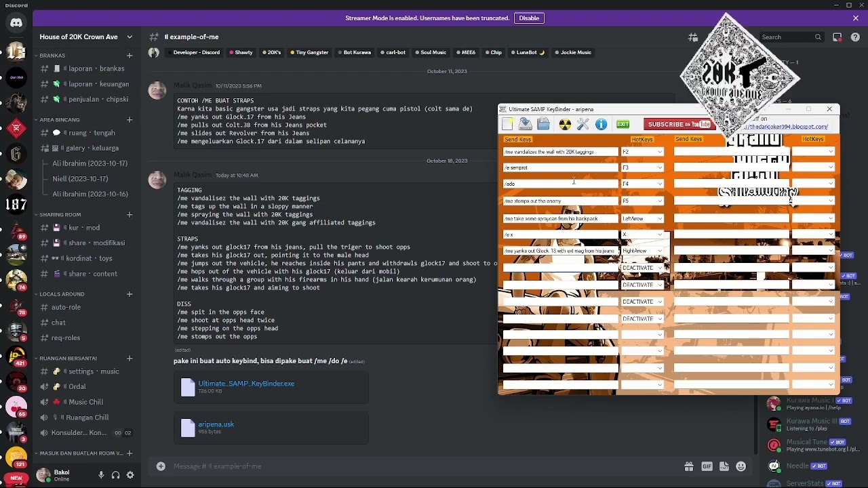Viewport: 868px width, 488px height.
Task: Add a channel to SHARING ROOM category
Action: (x=130, y=215)
